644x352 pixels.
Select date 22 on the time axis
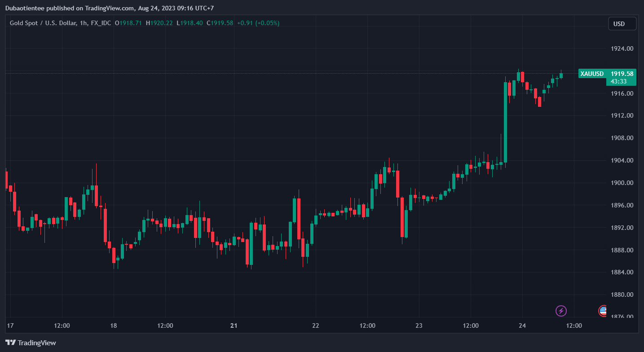(x=315, y=326)
